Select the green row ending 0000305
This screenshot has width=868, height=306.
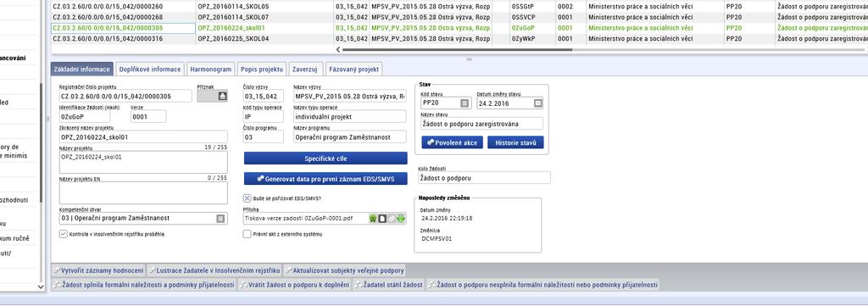tap(459, 28)
